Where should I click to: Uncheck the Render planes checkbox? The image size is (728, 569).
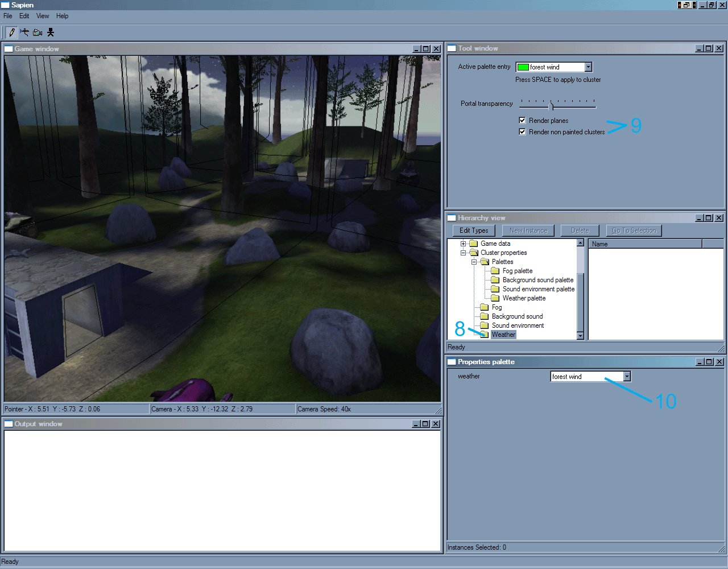click(522, 120)
